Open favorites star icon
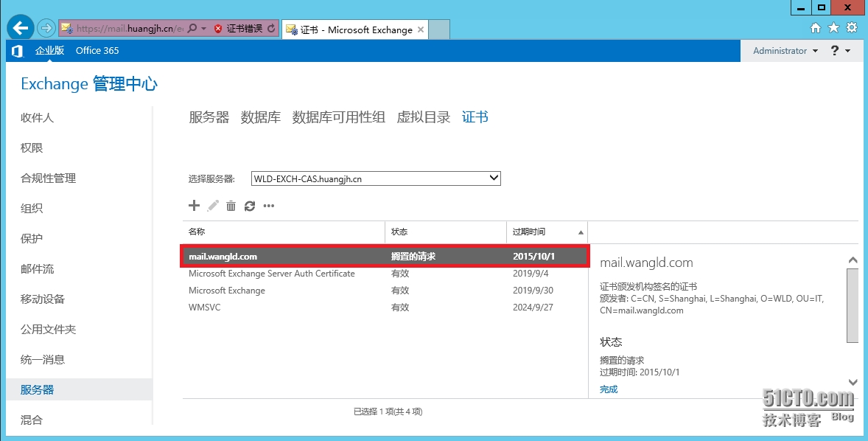The width and height of the screenshot is (868, 441). (x=833, y=28)
